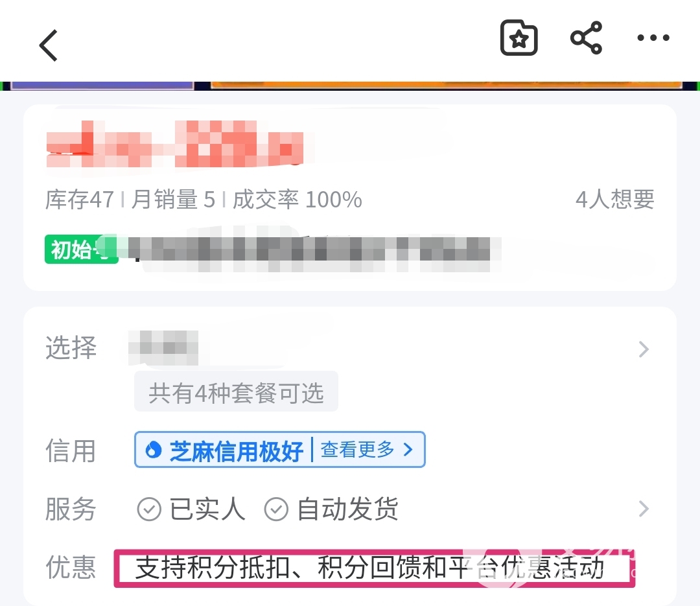
Task: Tap the 库存47 stock info
Action: click(80, 199)
